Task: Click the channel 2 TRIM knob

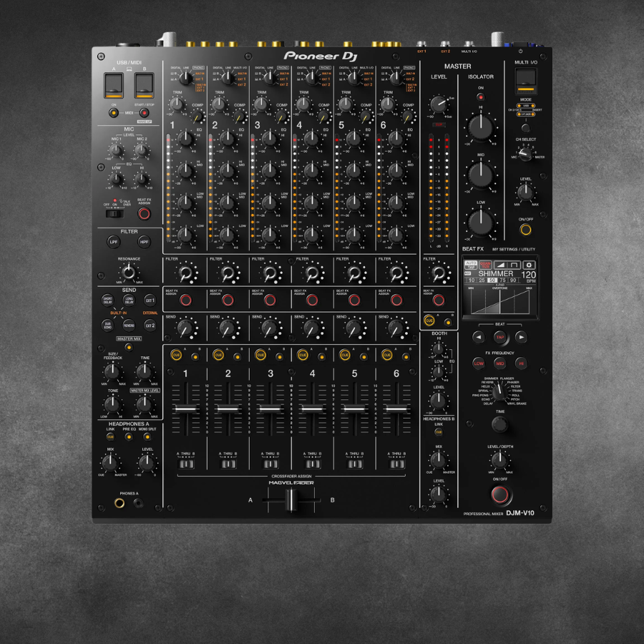Action: [x=220, y=104]
